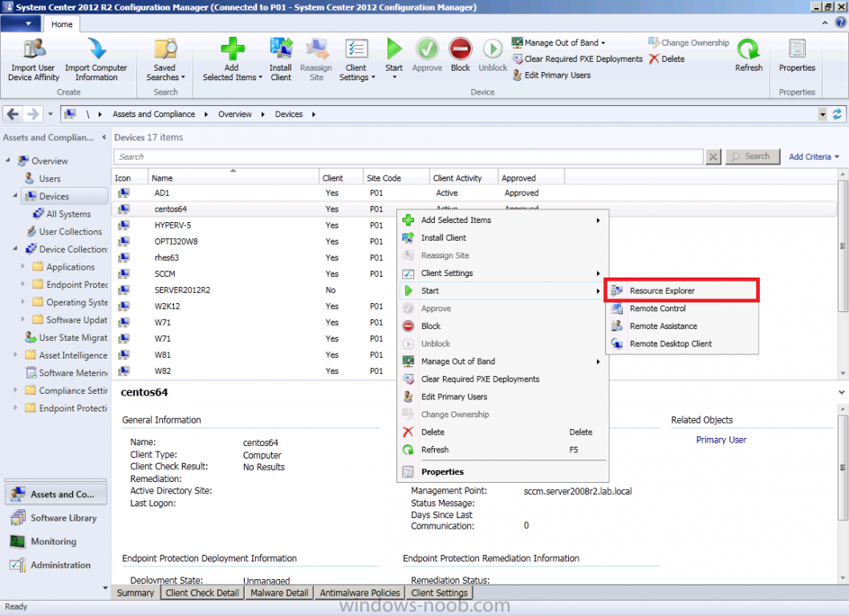Open the Primary User related object link
Screen dimensions: 849x616
coord(721,440)
